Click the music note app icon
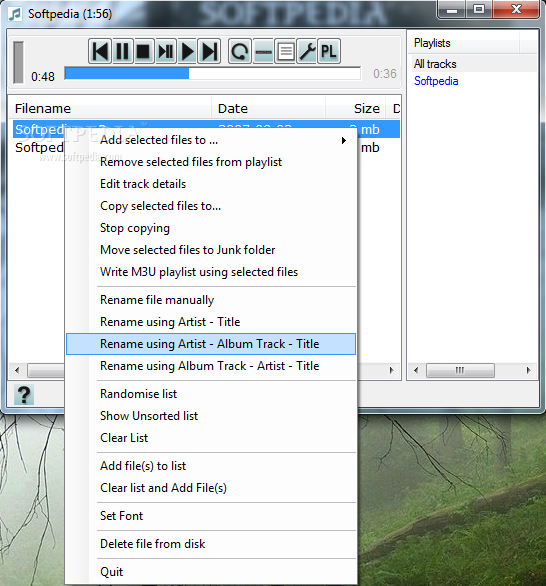This screenshot has width=546, height=586. [x=15, y=14]
